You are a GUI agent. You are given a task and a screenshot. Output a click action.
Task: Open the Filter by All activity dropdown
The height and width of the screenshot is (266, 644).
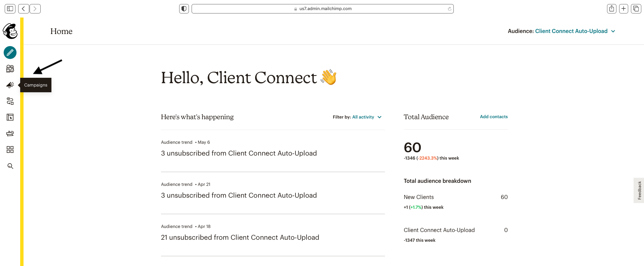[x=366, y=117]
